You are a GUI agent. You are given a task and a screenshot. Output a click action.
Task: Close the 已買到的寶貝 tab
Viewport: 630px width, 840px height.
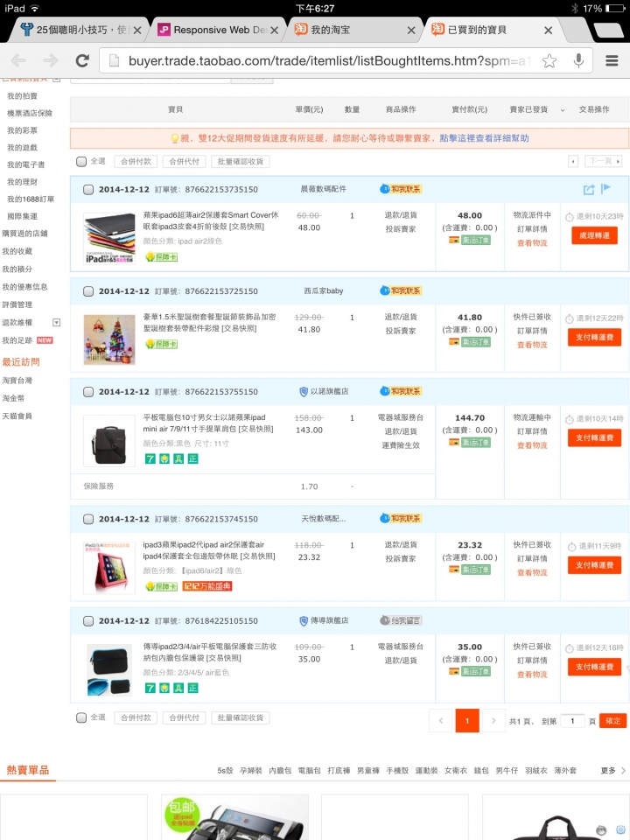click(x=548, y=31)
